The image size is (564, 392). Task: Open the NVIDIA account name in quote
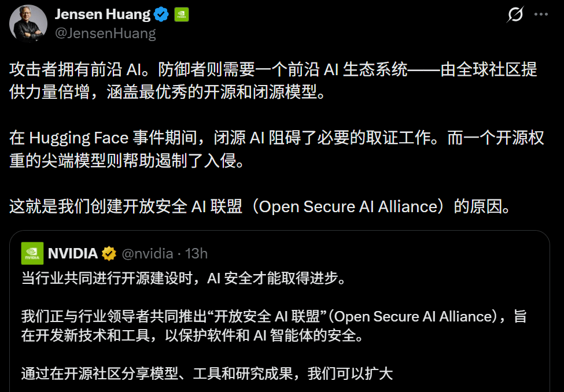(x=73, y=254)
